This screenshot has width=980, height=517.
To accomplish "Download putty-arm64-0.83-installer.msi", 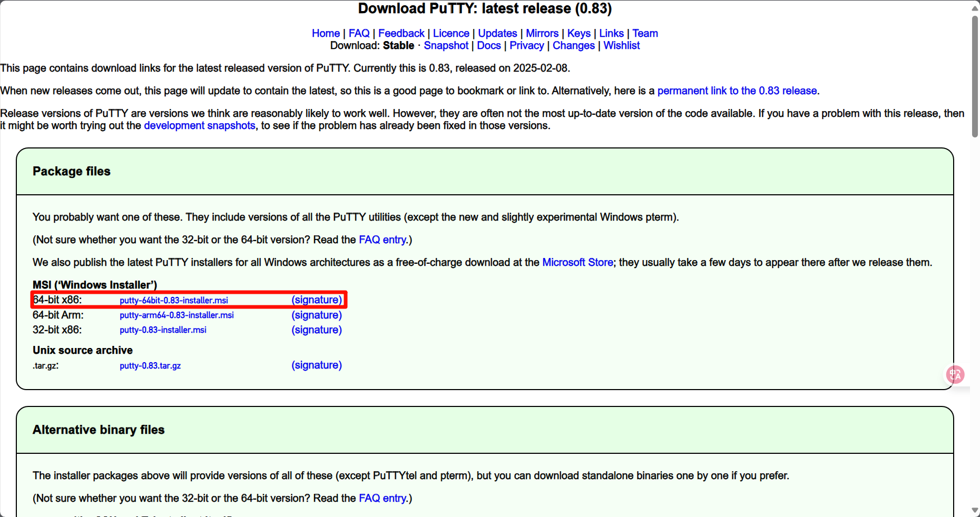I will click(x=177, y=315).
